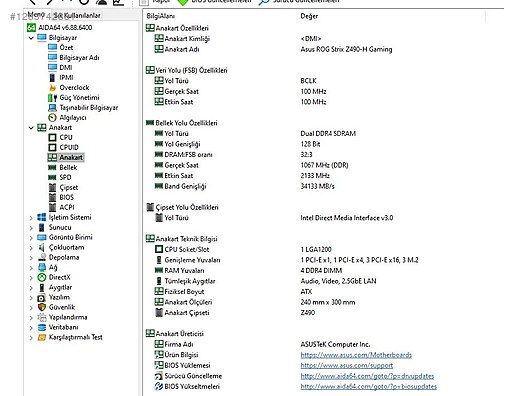The width and height of the screenshot is (528, 396).
Task: Select the Güç Yönetimi battery icon
Action: pyautogui.click(x=52, y=98)
